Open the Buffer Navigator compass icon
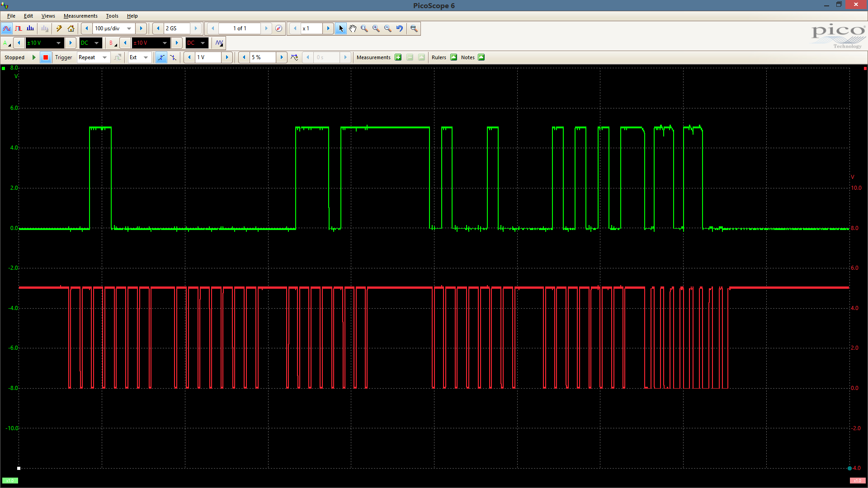The width and height of the screenshot is (868, 488). click(279, 28)
